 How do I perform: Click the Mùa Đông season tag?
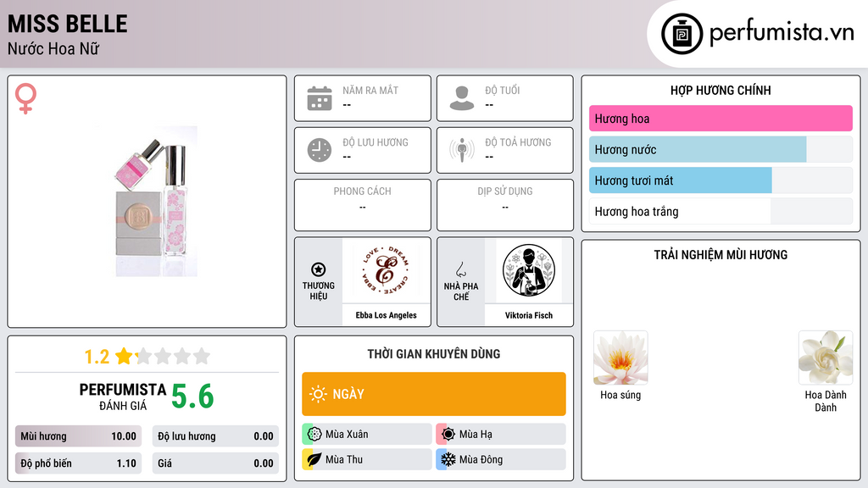click(x=501, y=459)
